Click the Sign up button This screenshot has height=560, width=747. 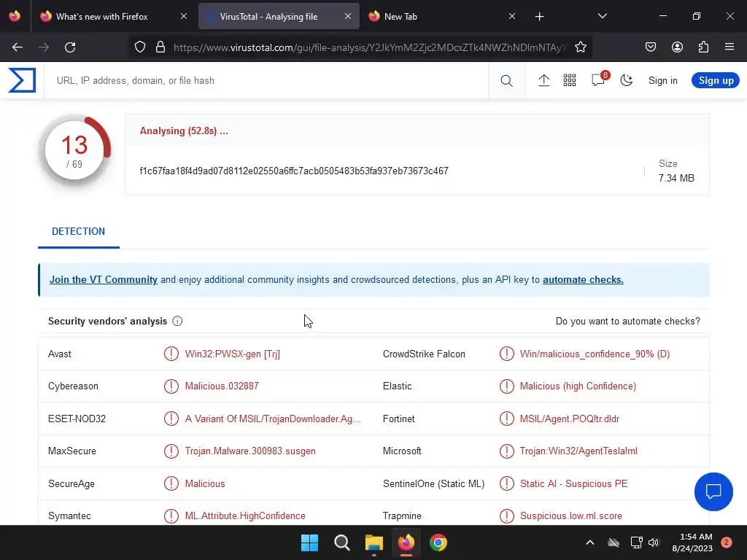tap(716, 80)
